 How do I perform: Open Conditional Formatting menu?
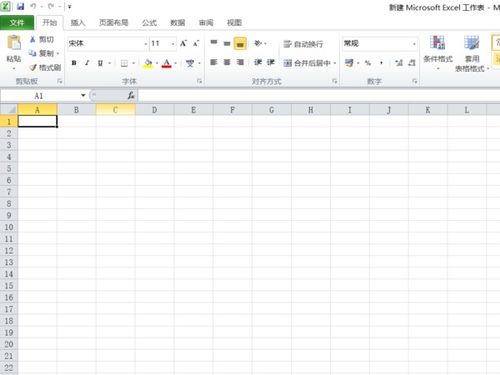tap(438, 52)
